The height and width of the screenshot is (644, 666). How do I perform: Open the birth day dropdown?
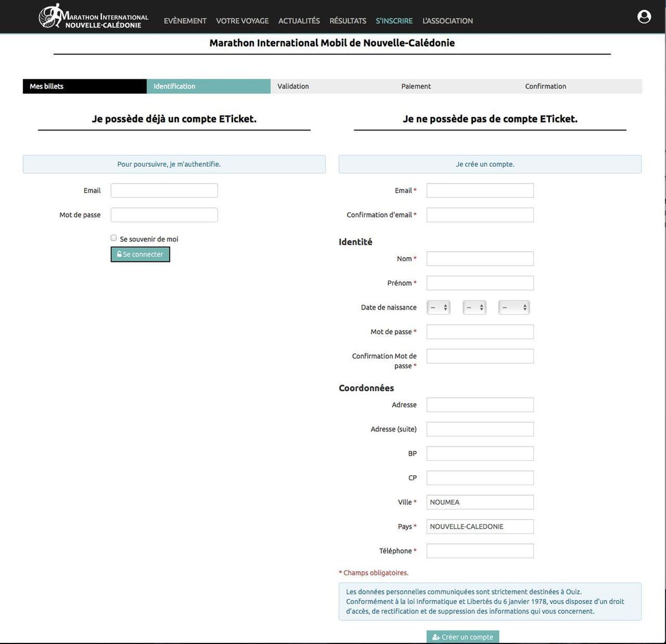tap(438, 307)
